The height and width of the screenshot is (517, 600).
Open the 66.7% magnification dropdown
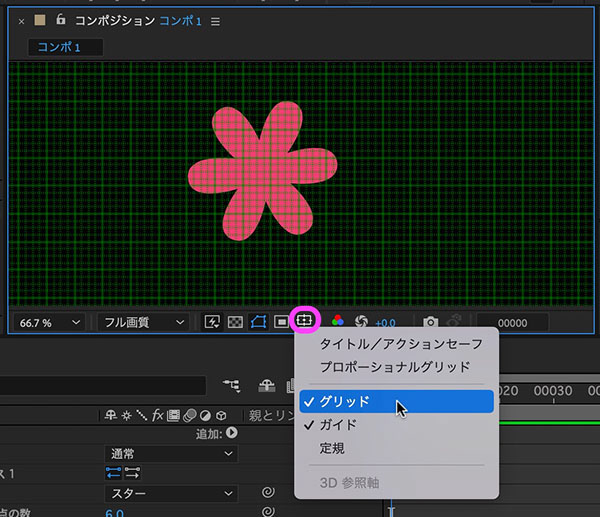click(x=50, y=323)
